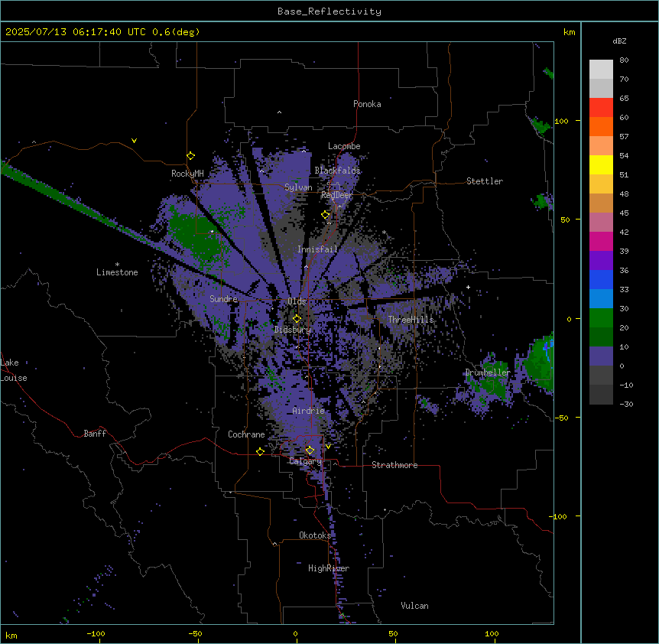Click the Strathmore label

point(394,465)
